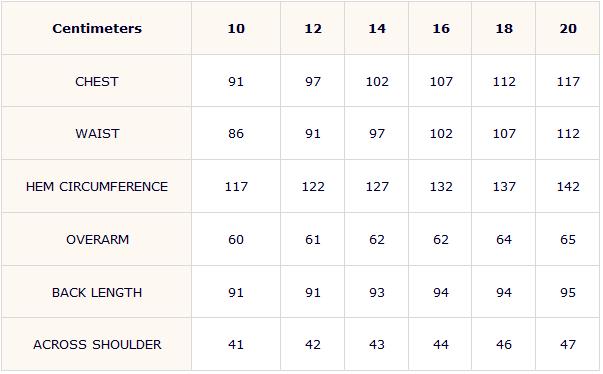This screenshot has width=603, height=374.
Task: Select across shoulder value 47
Action: tap(568, 344)
